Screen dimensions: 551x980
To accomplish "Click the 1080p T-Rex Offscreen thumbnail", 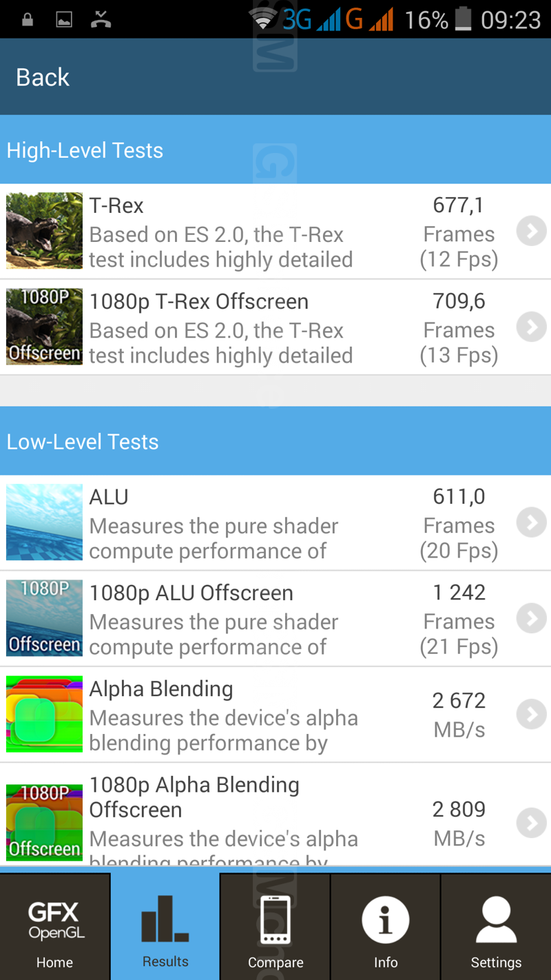I will 45,327.
